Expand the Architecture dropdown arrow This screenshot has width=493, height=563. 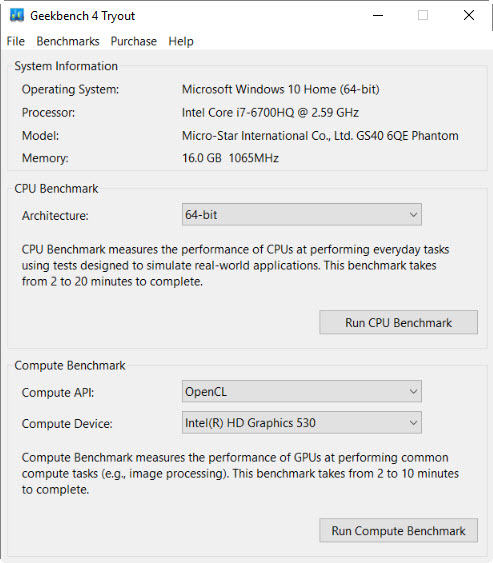(413, 215)
